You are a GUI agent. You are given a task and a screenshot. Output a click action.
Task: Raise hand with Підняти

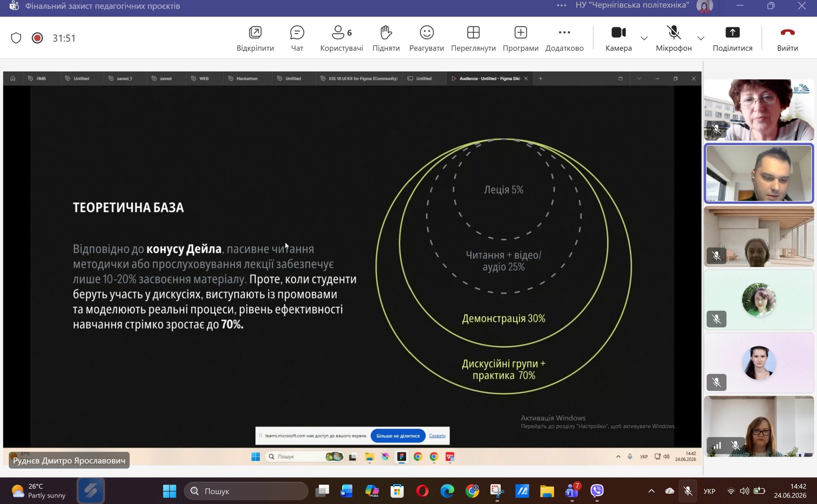click(x=386, y=38)
